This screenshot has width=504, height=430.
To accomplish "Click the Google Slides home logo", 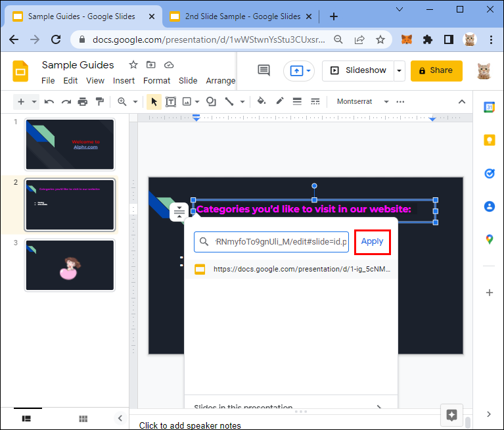I will click(20, 71).
